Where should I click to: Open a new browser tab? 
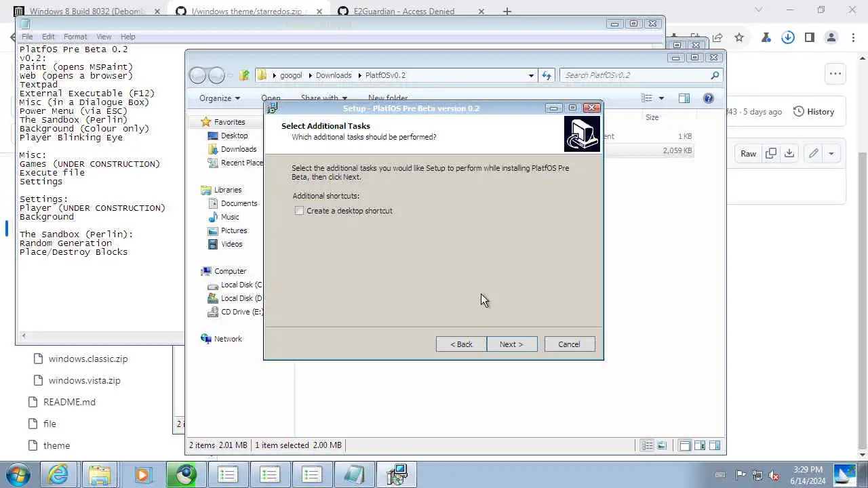[x=507, y=11]
